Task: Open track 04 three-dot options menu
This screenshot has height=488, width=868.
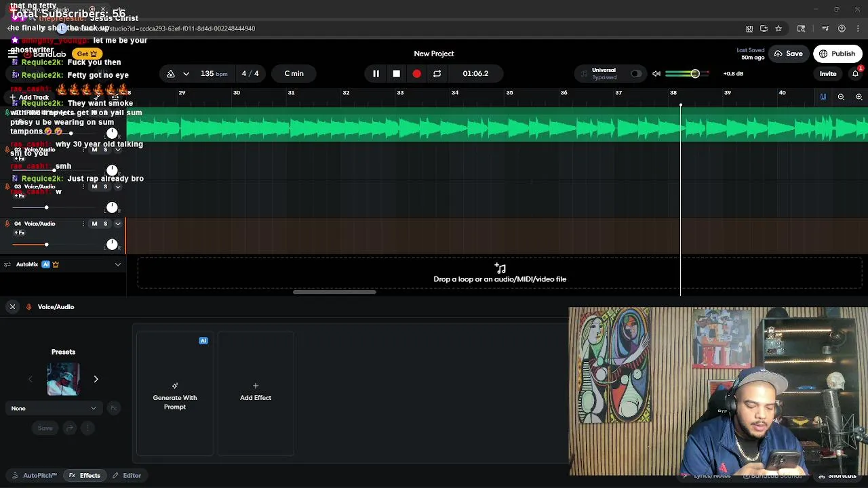Action: pos(83,224)
